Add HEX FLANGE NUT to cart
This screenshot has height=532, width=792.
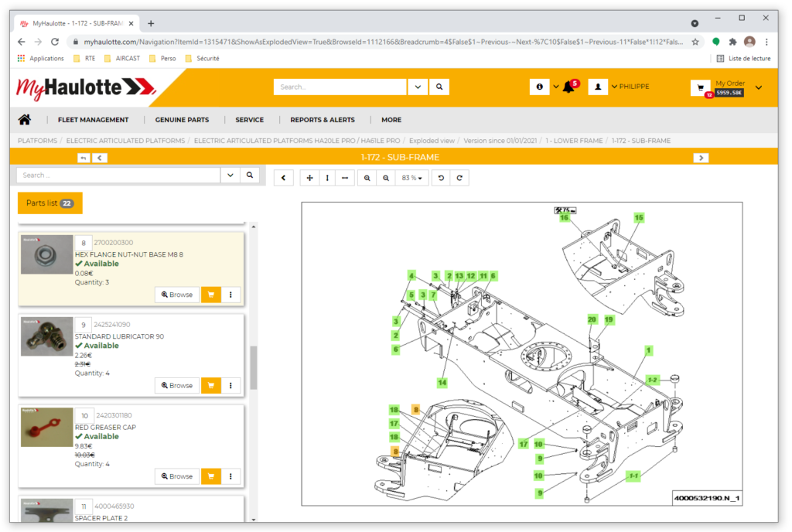(211, 295)
